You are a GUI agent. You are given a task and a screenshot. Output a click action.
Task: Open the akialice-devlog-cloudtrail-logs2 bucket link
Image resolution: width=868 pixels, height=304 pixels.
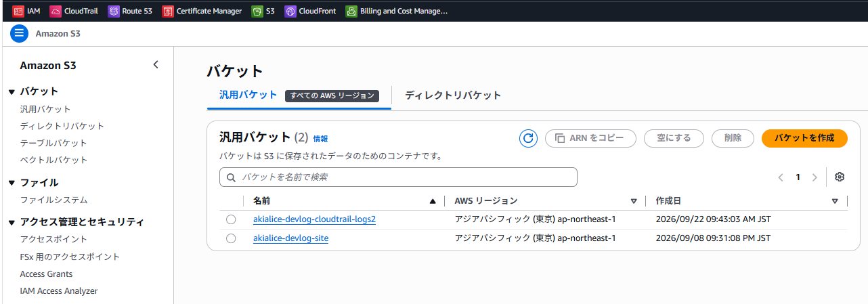(314, 219)
